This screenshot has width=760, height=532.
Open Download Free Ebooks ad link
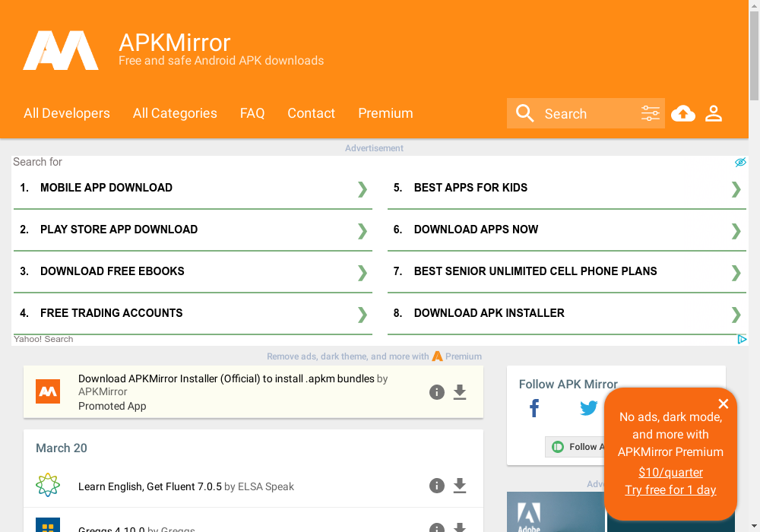click(x=112, y=271)
